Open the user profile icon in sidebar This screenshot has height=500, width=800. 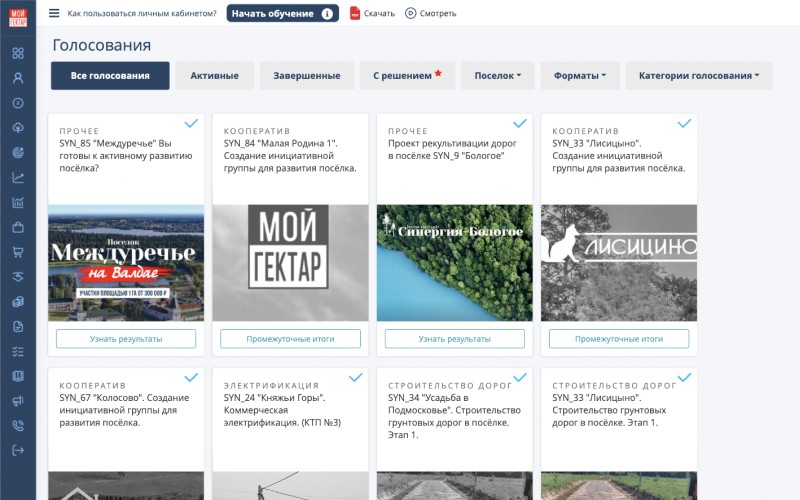18,78
